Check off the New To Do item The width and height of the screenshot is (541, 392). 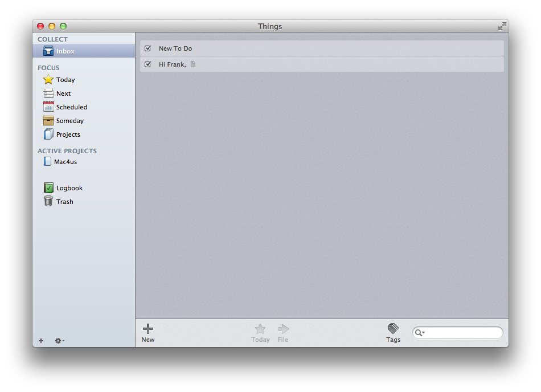coord(147,48)
